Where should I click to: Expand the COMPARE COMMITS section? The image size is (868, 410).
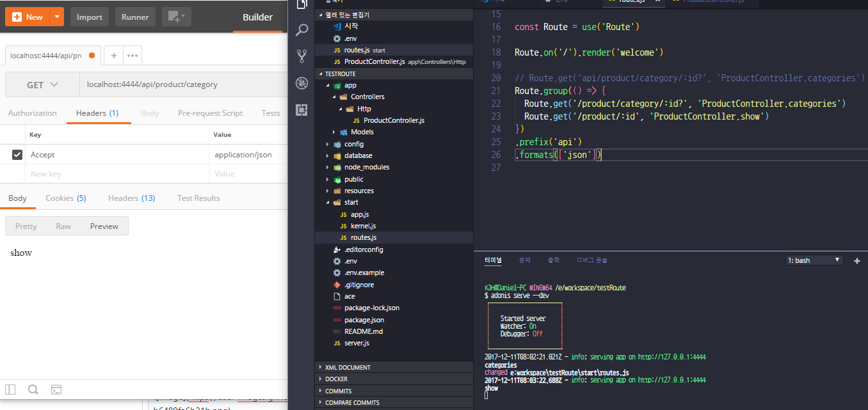point(394,402)
